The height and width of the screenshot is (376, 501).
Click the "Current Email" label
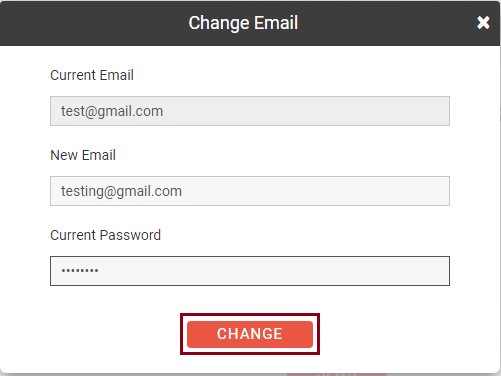pos(92,75)
